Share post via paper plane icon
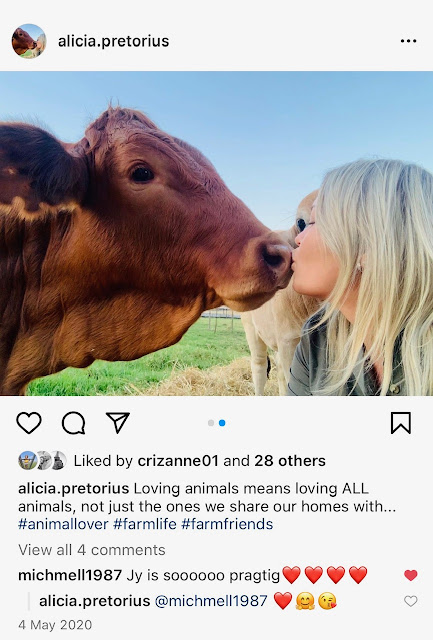This screenshot has width=433, height=640. [x=118, y=422]
